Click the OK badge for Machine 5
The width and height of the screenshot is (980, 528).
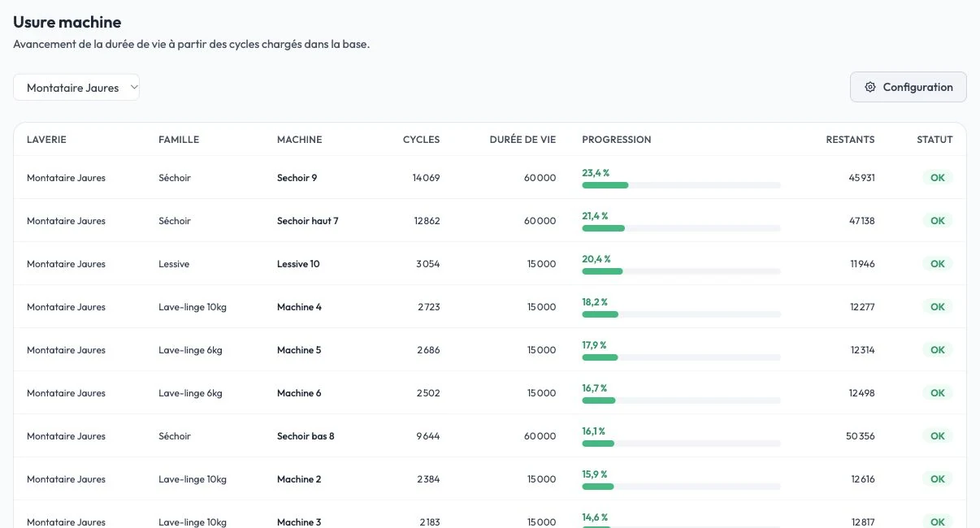point(937,350)
